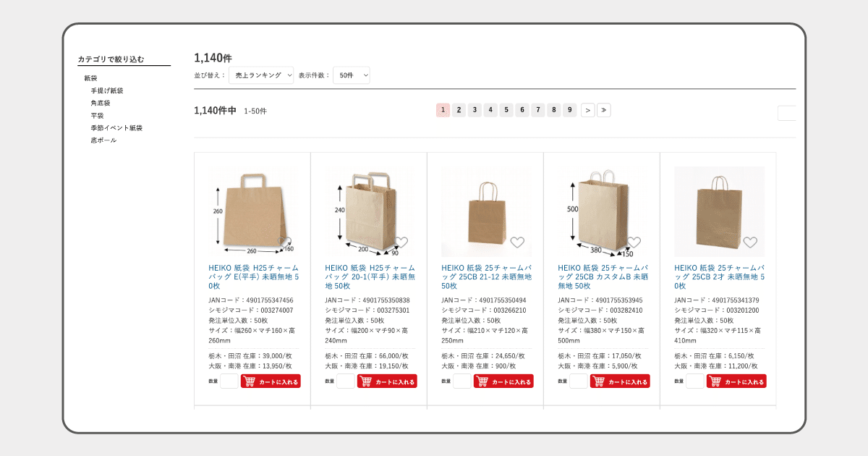Image resolution: width=868 pixels, height=456 pixels.
Task: Open HEIKO 紙袋 25CB カスタムB product link
Action: click(x=603, y=276)
